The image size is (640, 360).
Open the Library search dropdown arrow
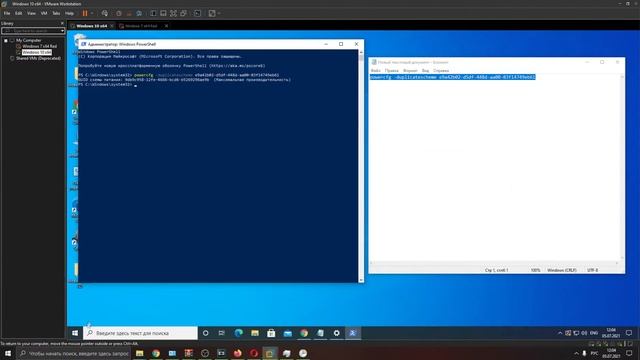[62, 31]
